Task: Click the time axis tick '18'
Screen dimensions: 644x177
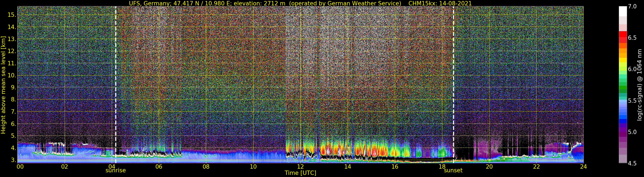Action: (442, 167)
